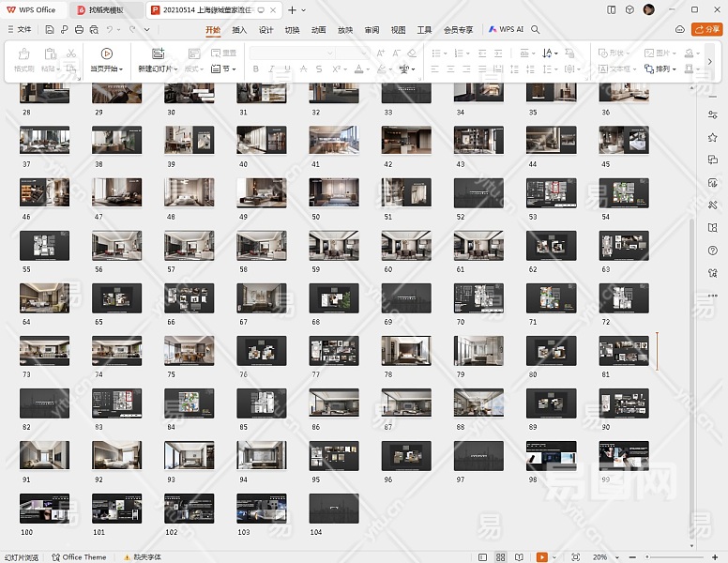Switch to normal view in status bar
Screen dimensions: 728x563
tap(481, 557)
